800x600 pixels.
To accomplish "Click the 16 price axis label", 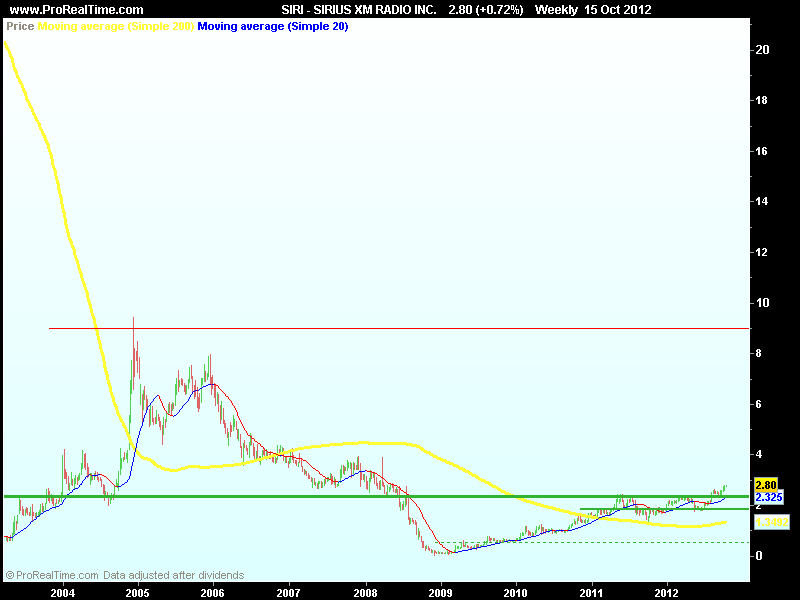I will click(761, 151).
